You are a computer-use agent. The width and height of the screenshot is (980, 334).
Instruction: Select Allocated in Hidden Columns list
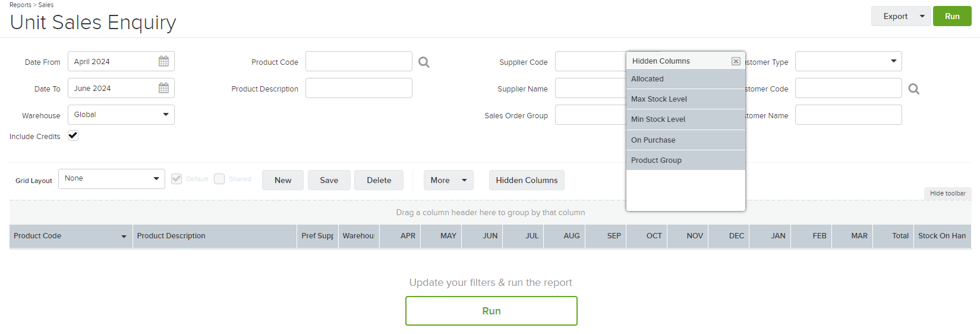click(686, 79)
